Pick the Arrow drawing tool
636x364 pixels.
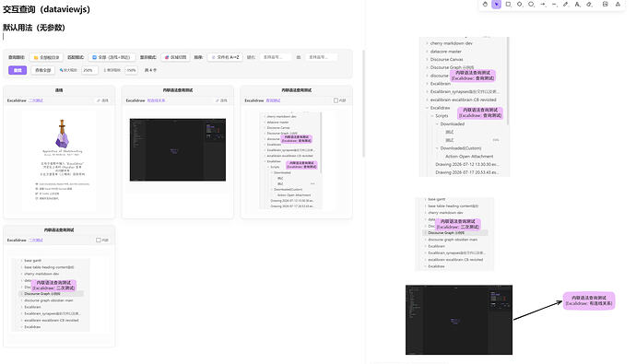(x=543, y=4)
